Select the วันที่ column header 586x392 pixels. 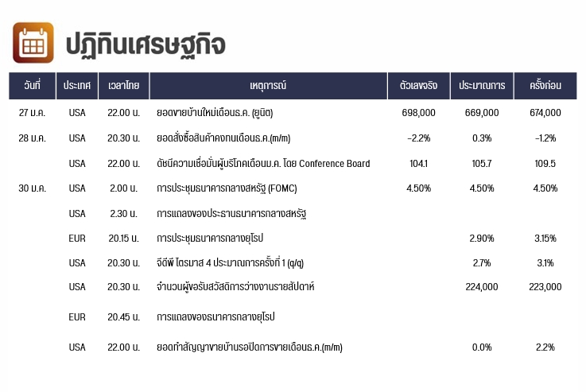(x=32, y=86)
